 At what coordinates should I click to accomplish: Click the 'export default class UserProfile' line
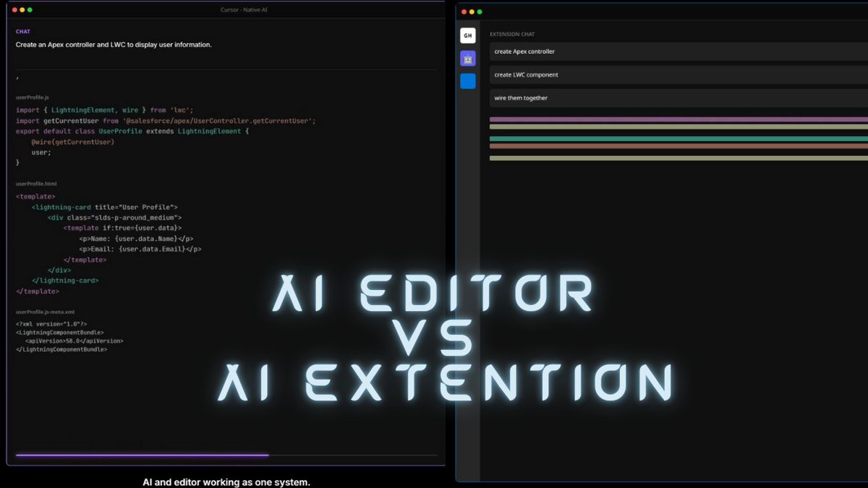click(132, 132)
